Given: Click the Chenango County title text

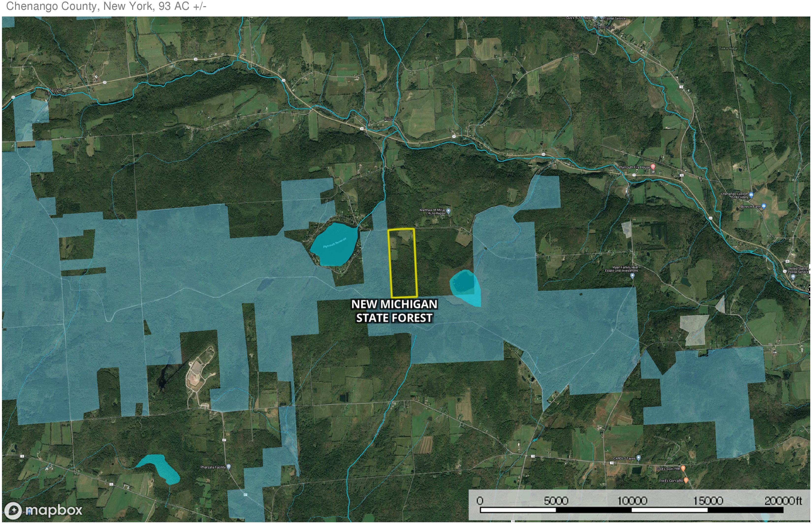Looking at the screenshot, I should tap(106, 6).
